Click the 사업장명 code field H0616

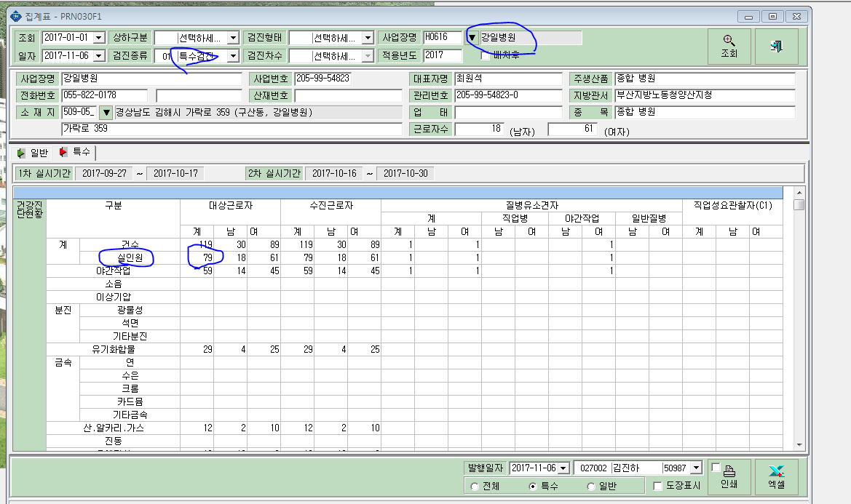442,37
